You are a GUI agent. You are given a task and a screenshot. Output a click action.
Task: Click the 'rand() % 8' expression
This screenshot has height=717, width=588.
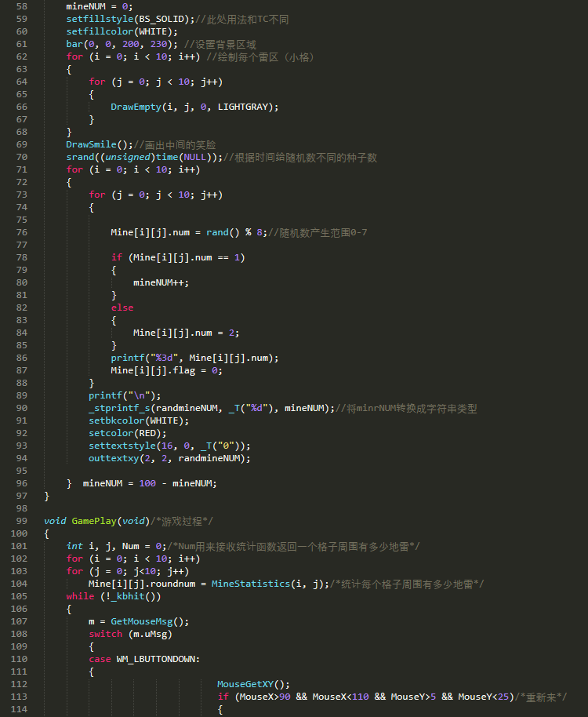click(234, 232)
